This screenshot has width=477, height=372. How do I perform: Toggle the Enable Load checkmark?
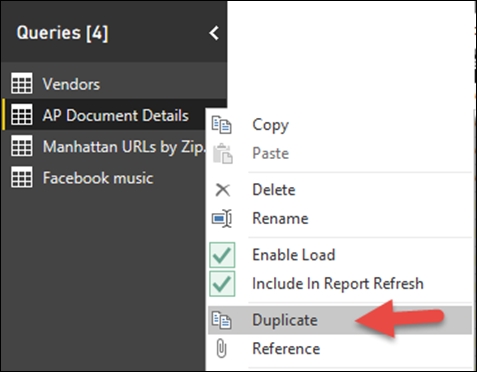point(222,255)
